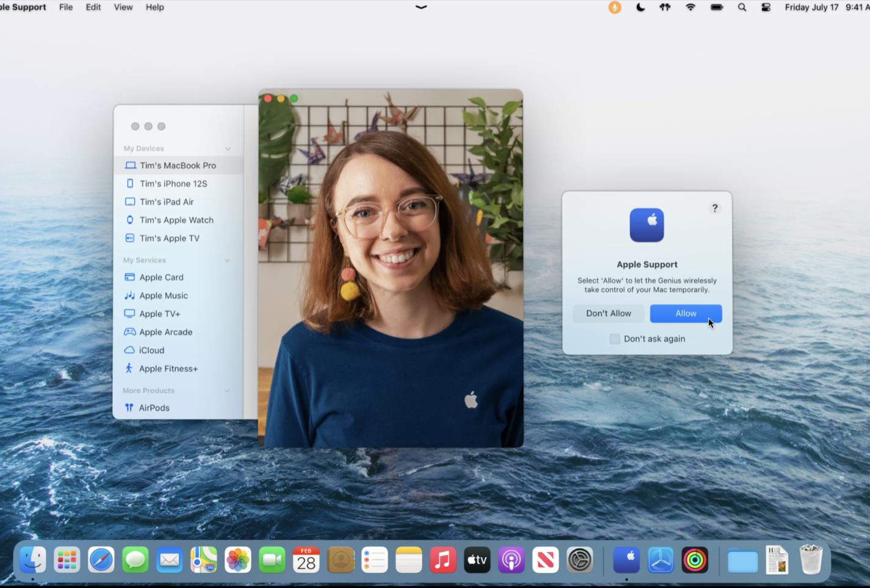Click the date and time in menu bar
The height and width of the screenshot is (588, 870).
click(826, 7)
